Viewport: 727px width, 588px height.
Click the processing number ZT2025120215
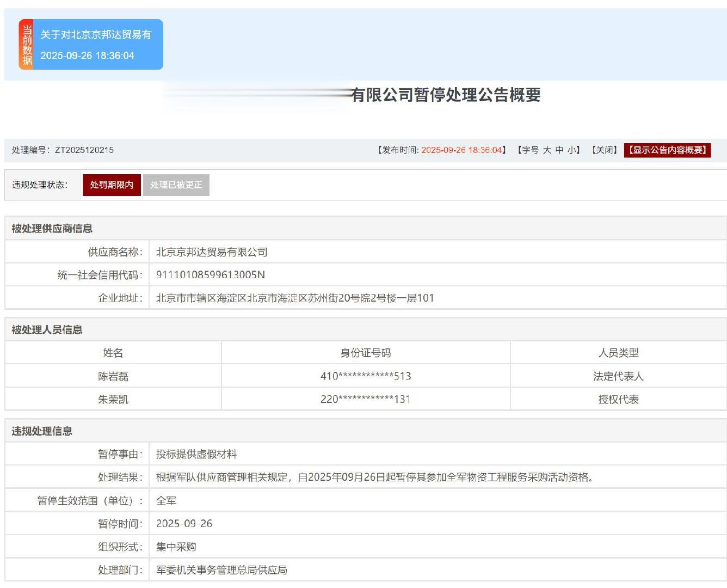(84, 150)
